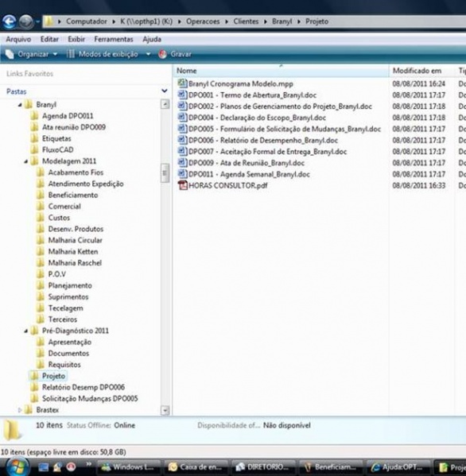
Task: Click the Organizar toolbar icon
Action: pyautogui.click(x=10, y=54)
